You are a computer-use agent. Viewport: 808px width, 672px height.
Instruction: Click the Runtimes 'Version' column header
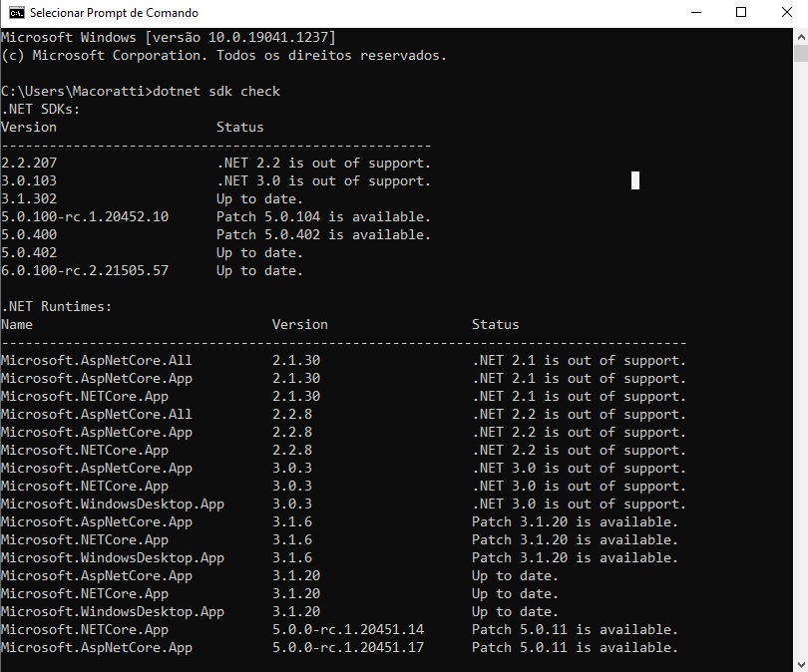point(300,324)
